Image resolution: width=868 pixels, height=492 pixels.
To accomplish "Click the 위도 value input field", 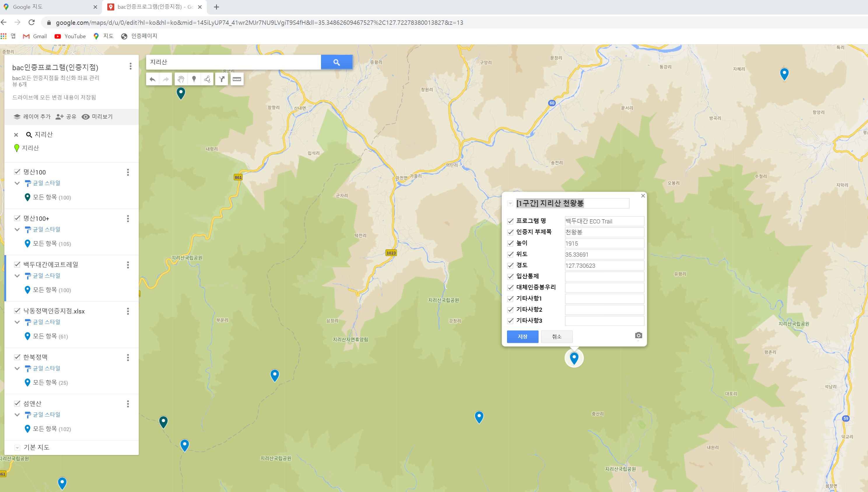I will 604,255.
